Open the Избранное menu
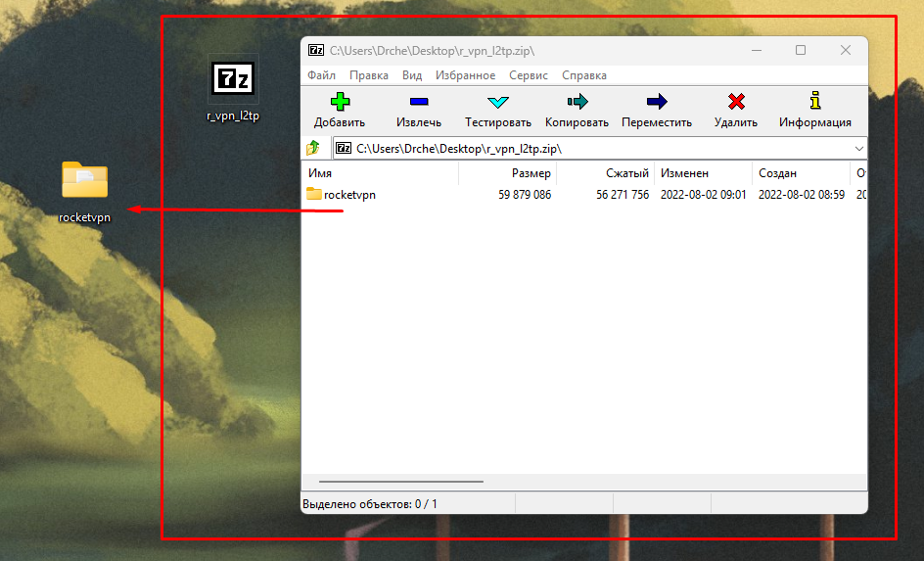Image resolution: width=924 pixels, height=561 pixels. 466,75
